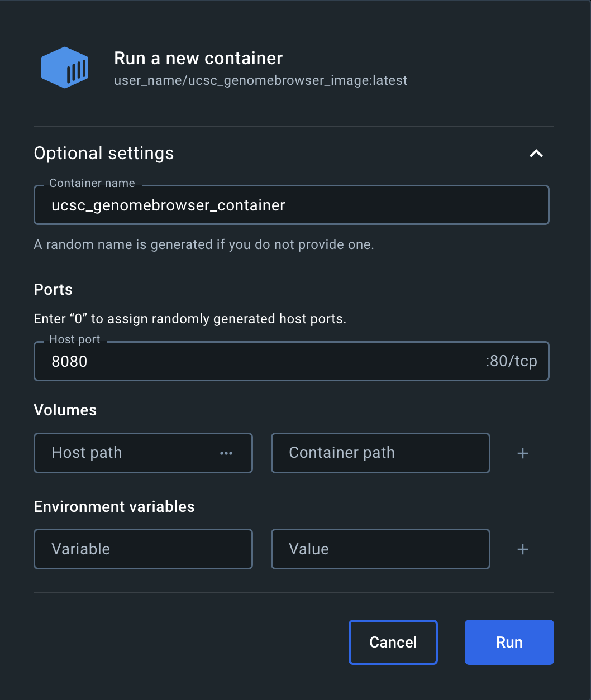Add another volume with plus icon
The image size is (591, 700).
coord(523,453)
